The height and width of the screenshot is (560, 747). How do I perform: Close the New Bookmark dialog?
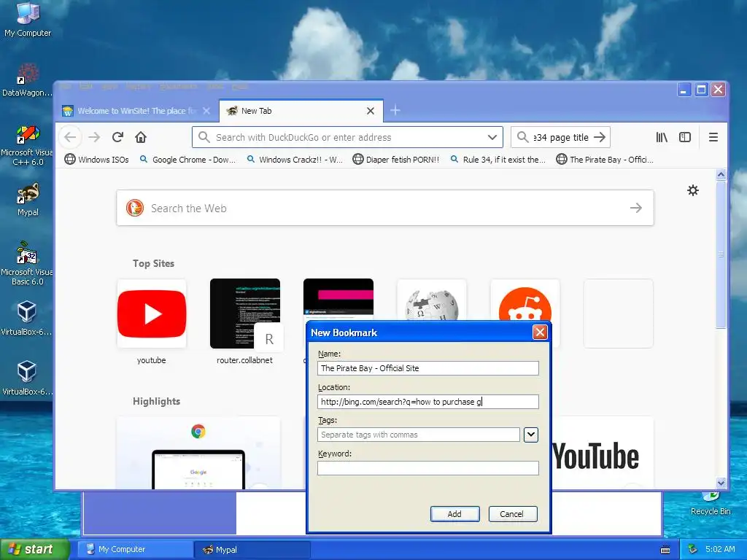coord(540,332)
